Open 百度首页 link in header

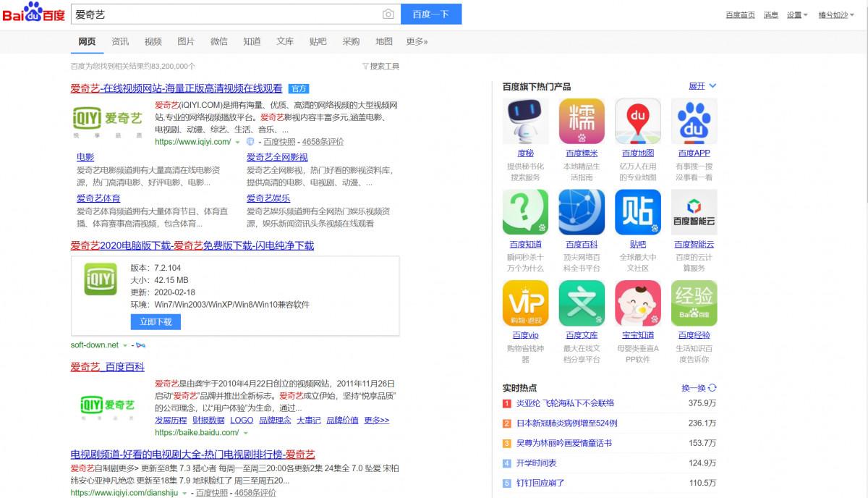click(740, 15)
